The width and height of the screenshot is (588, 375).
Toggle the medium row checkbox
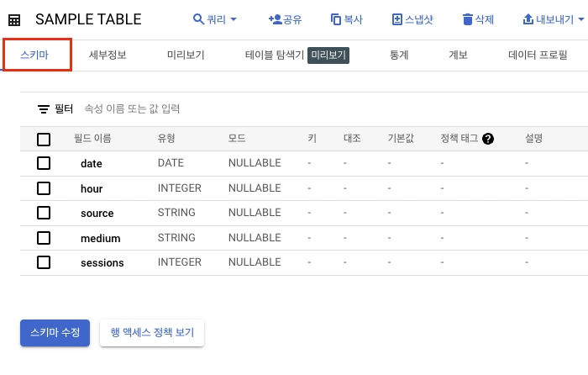pos(44,238)
